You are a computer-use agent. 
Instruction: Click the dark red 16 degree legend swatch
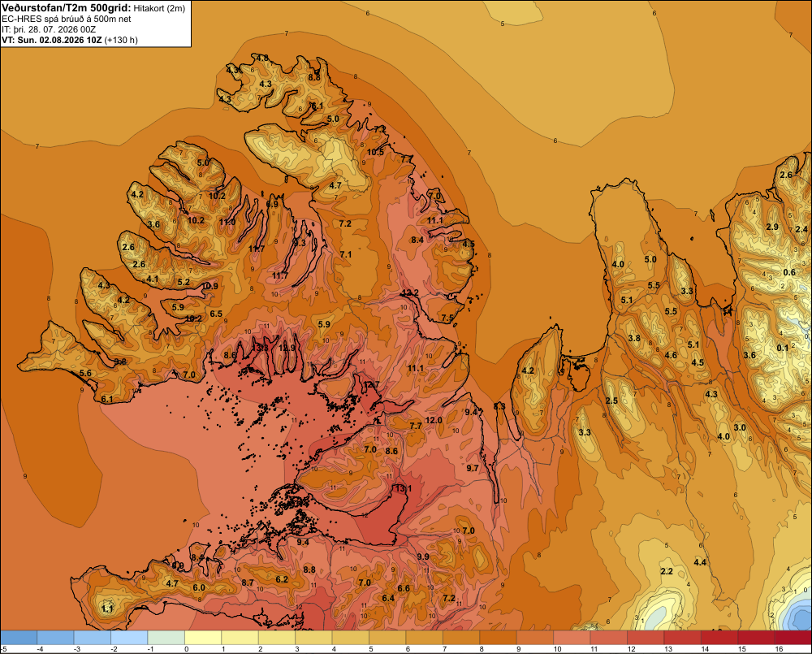tap(793, 637)
